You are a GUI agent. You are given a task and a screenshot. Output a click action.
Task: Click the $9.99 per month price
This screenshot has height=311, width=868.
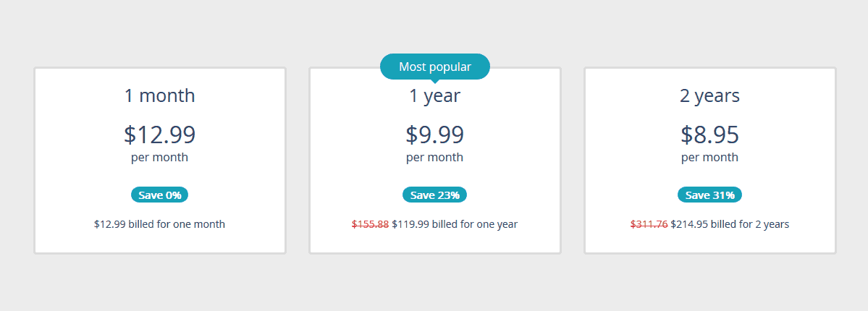[x=435, y=135]
